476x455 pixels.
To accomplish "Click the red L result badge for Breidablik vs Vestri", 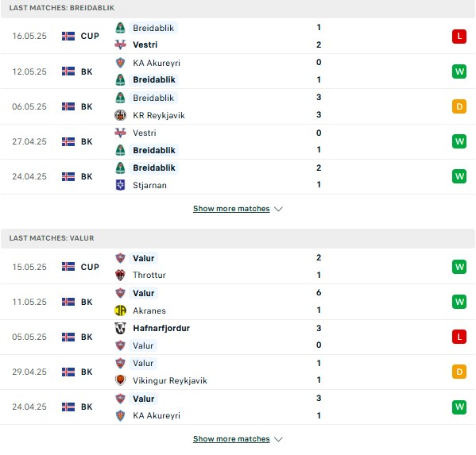I will coord(459,37).
